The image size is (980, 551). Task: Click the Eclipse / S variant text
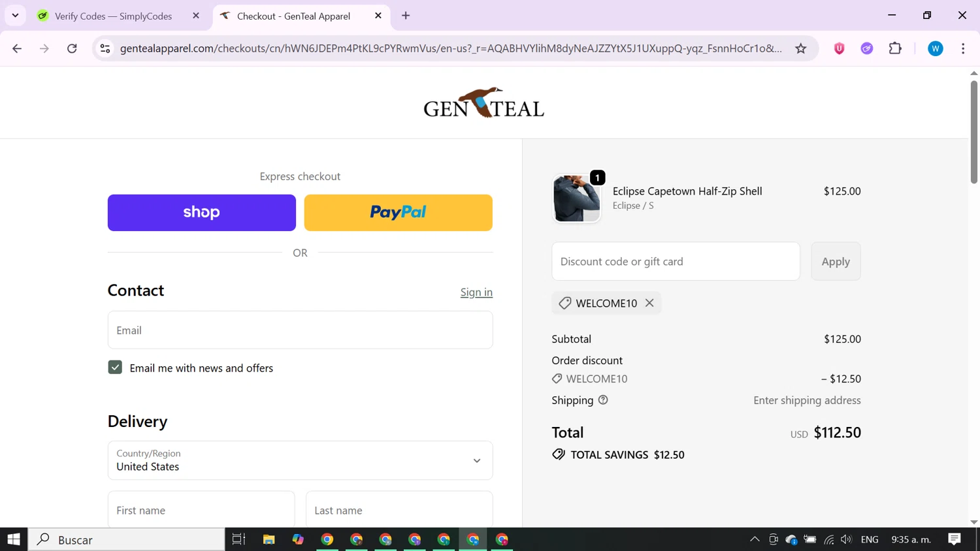(633, 206)
